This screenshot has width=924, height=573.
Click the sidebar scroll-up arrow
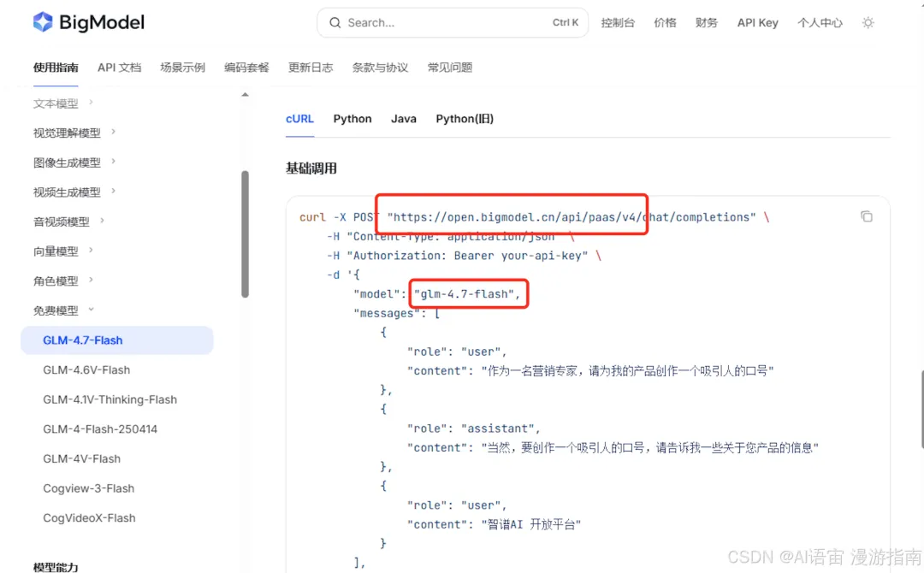(x=246, y=95)
